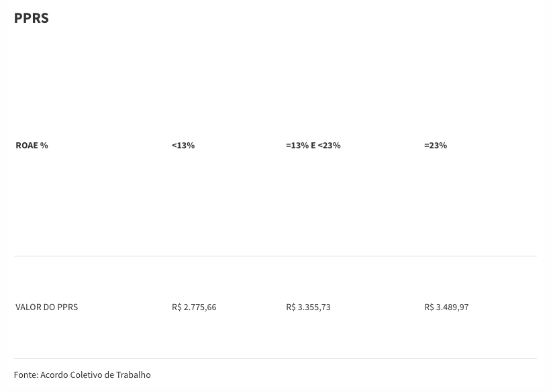The width and height of the screenshot is (553, 392).
Task: Click the word ROAE in the header
Action: click(27, 146)
